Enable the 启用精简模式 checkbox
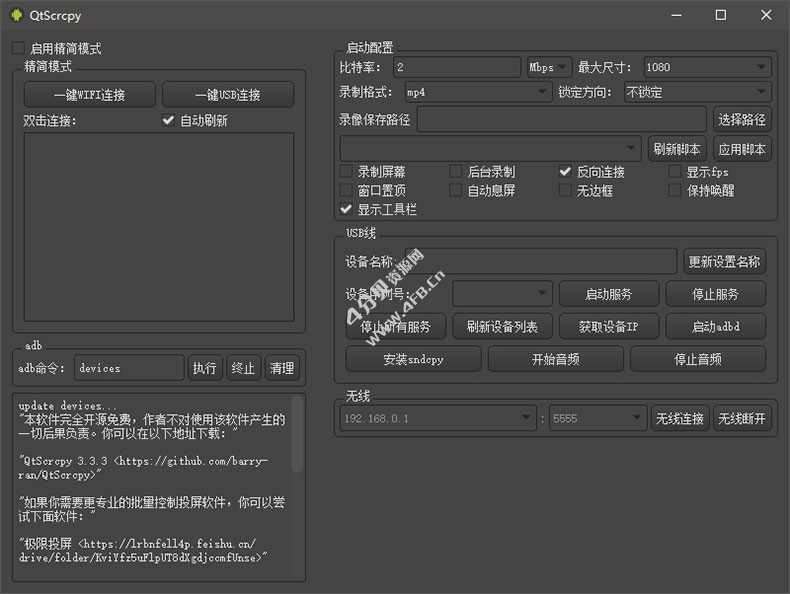Viewport: 790px width, 594px height. [x=18, y=48]
